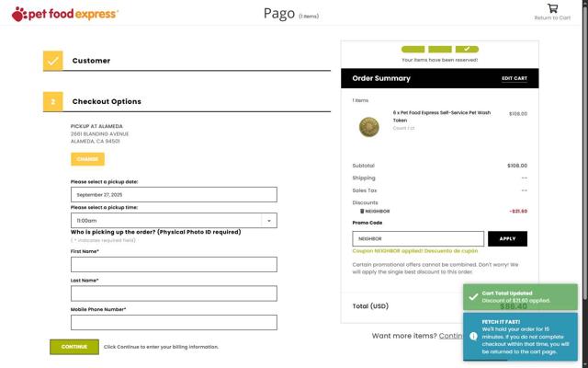Click the Continue shopping link
Viewport: 588px width, 368px height.
(451, 336)
